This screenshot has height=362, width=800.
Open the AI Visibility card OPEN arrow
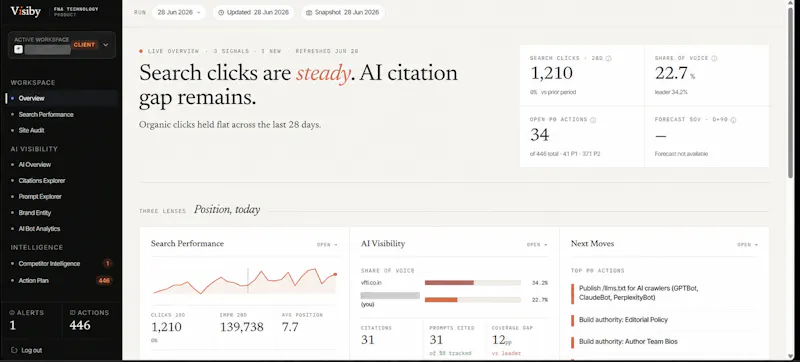click(537, 245)
